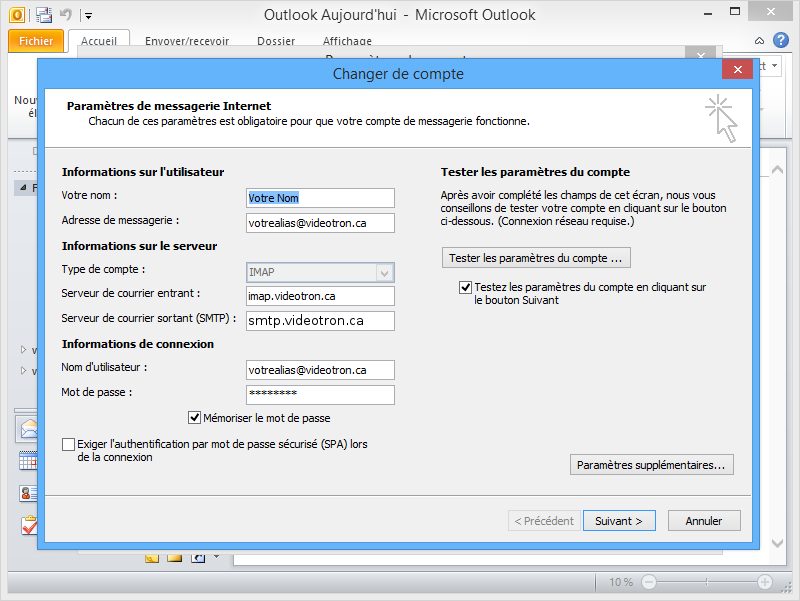Open the Customize Quick Access Toolbar dropdown
Image resolution: width=800 pixels, height=601 pixels.
coord(88,16)
